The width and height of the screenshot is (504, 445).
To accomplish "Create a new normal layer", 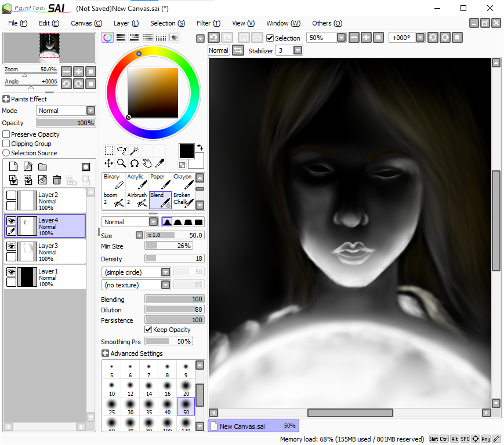I will (13, 167).
